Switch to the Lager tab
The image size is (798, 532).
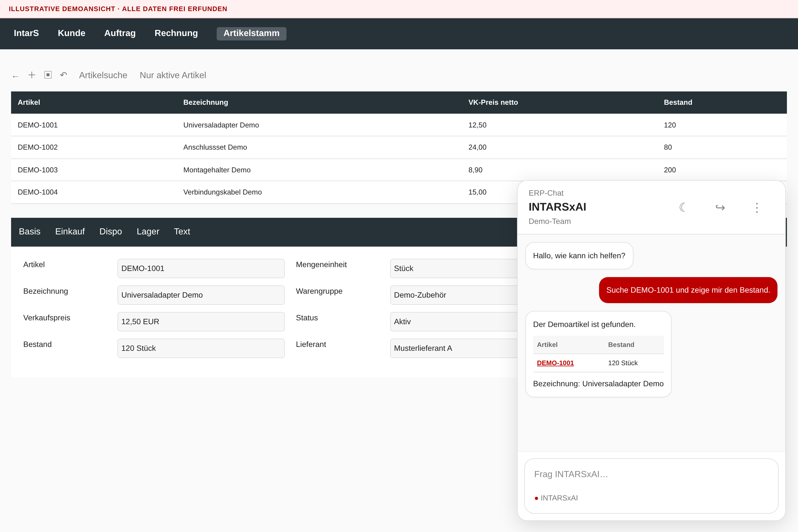148,231
